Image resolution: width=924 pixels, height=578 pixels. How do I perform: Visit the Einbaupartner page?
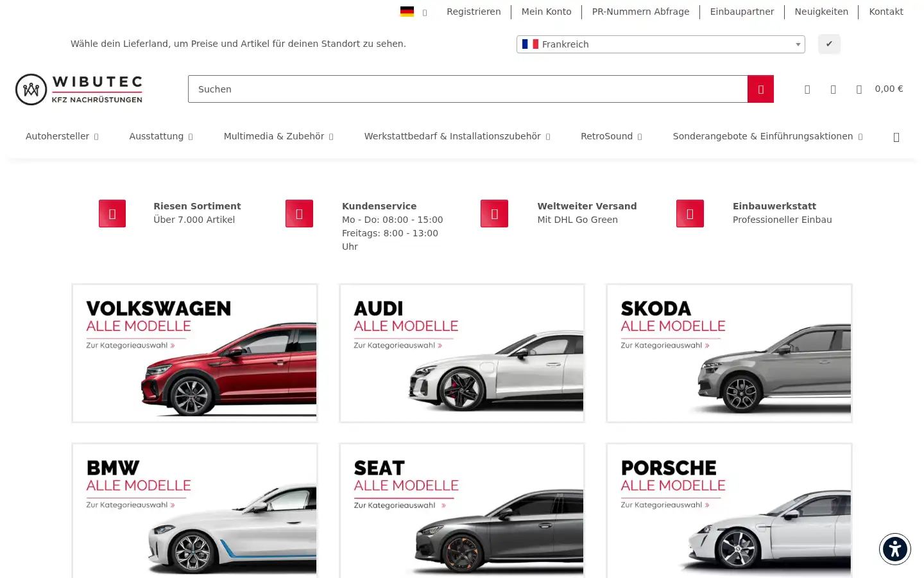(742, 12)
